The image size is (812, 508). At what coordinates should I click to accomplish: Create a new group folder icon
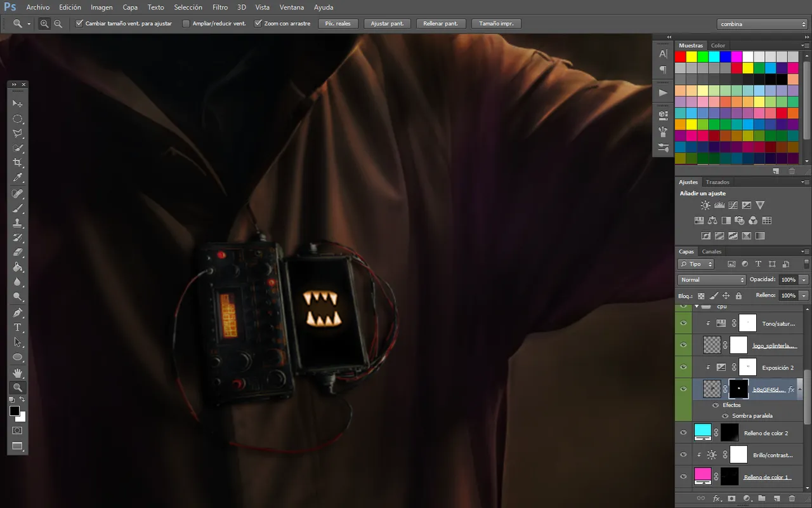tap(761, 498)
